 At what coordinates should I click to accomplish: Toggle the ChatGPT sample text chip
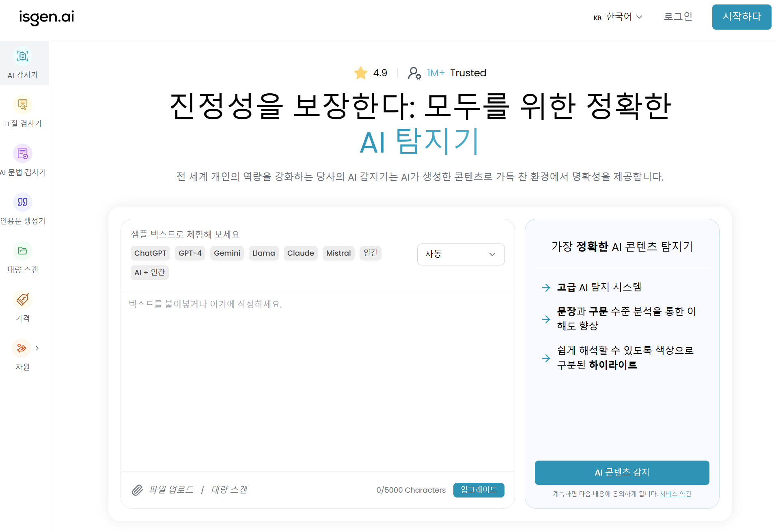pyautogui.click(x=150, y=253)
